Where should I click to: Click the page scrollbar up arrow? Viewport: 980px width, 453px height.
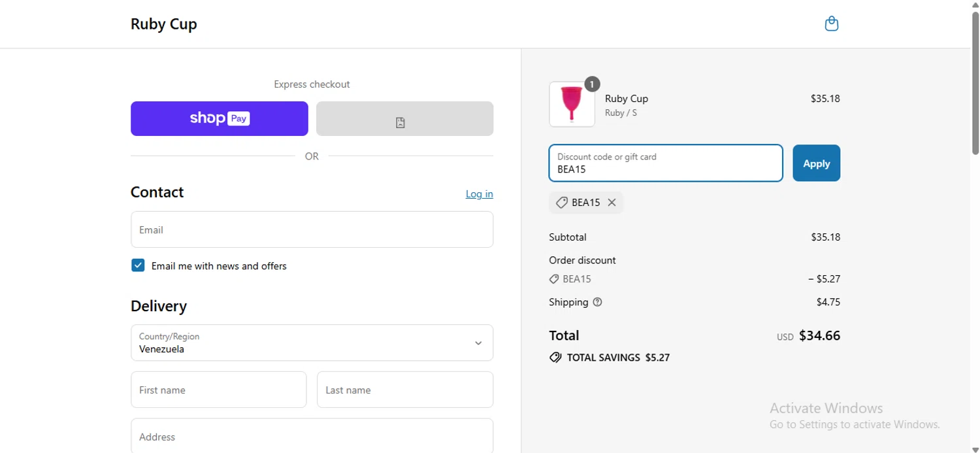[x=975, y=5]
